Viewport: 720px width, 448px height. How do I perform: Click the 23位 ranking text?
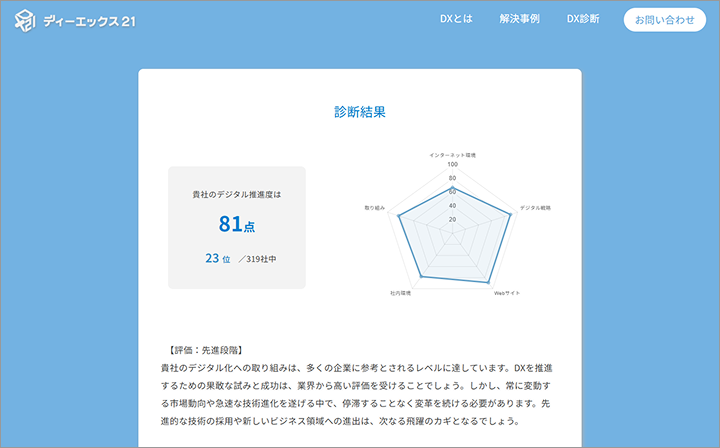point(217,259)
